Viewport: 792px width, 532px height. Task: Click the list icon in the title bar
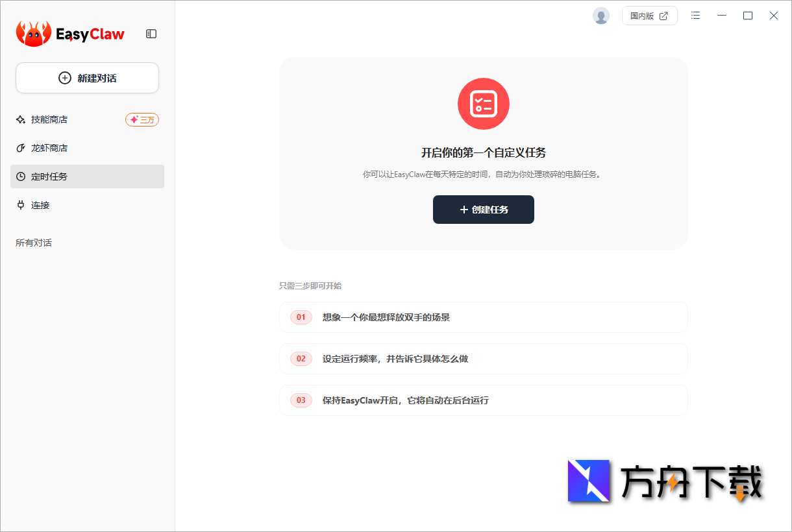pyautogui.click(x=695, y=16)
